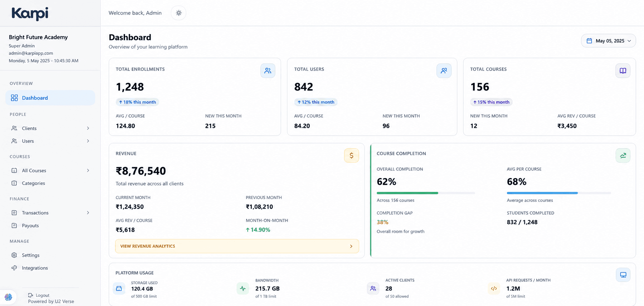Open Categories in sidebar

tap(50, 183)
